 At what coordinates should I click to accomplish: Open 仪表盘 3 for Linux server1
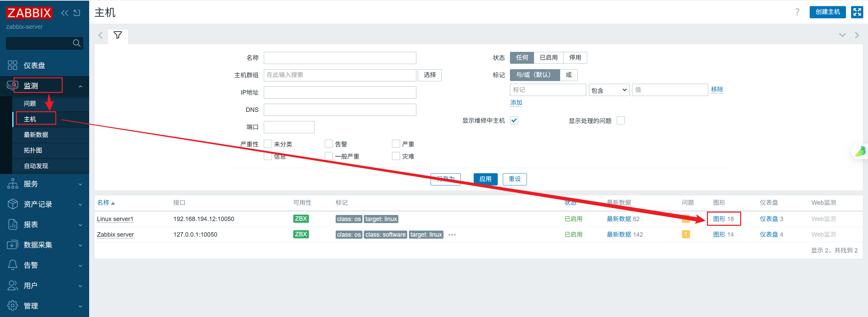coord(771,219)
